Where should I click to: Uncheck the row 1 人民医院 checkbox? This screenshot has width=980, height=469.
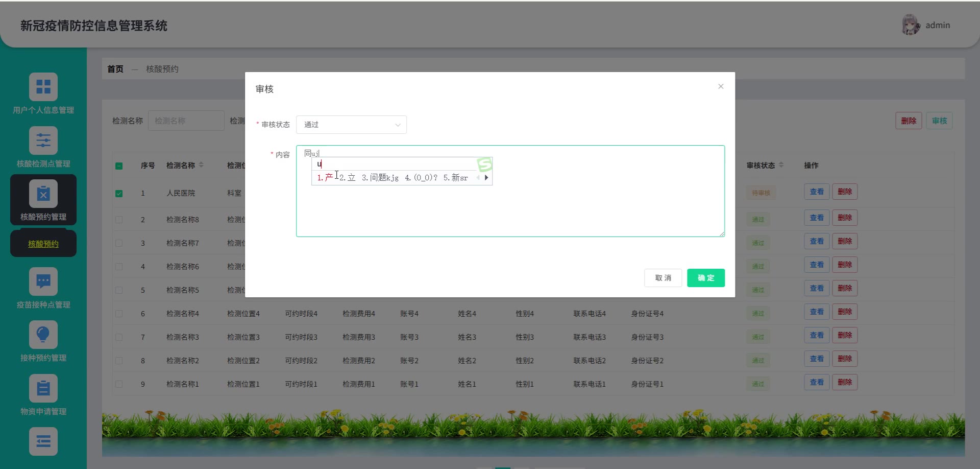119,194
